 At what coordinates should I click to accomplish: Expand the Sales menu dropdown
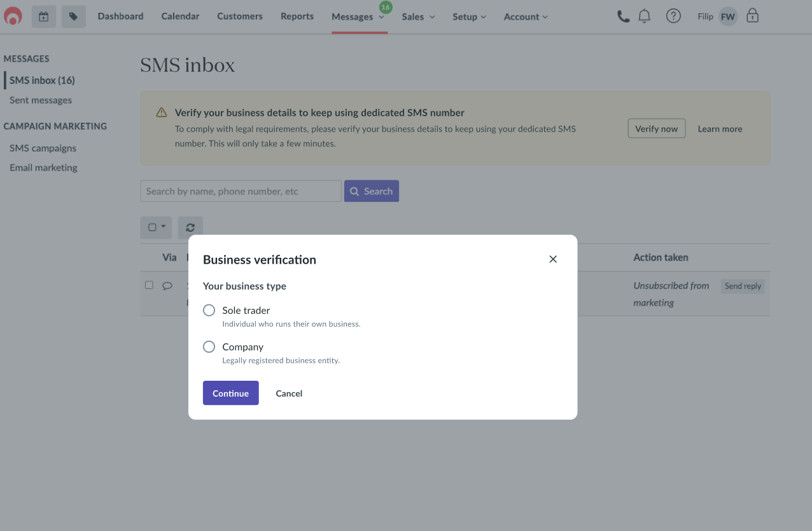(418, 17)
